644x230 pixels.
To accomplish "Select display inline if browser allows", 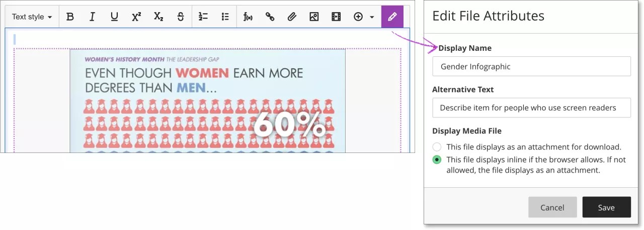I will click(437, 160).
